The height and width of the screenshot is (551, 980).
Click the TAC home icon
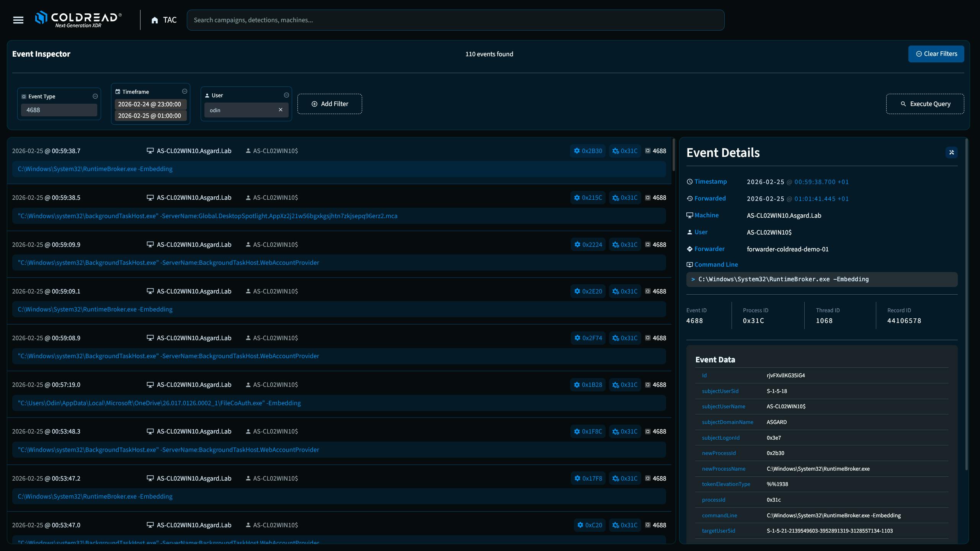coord(155,20)
